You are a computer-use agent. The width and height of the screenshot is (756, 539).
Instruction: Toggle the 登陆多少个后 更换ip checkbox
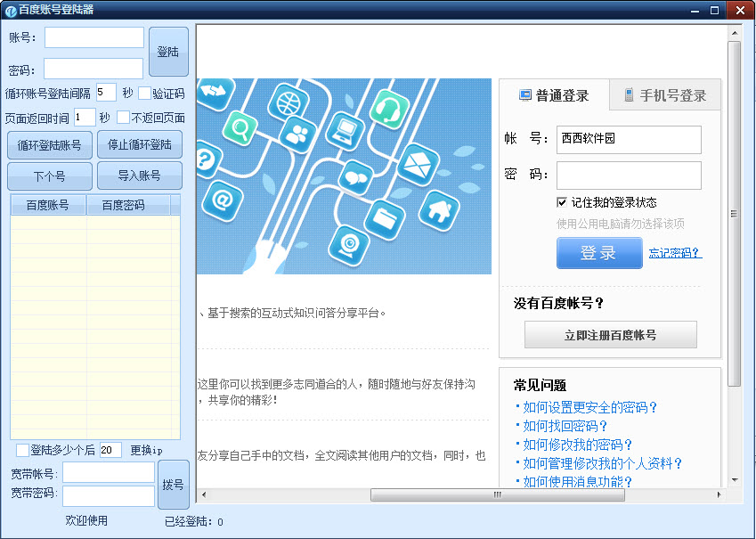point(22,450)
